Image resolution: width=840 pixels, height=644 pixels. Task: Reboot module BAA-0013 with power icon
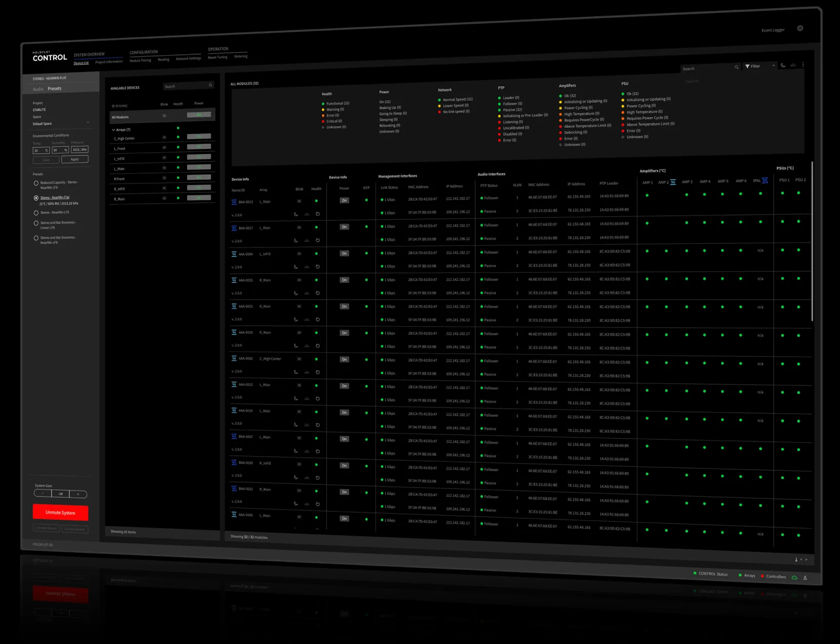(x=318, y=214)
